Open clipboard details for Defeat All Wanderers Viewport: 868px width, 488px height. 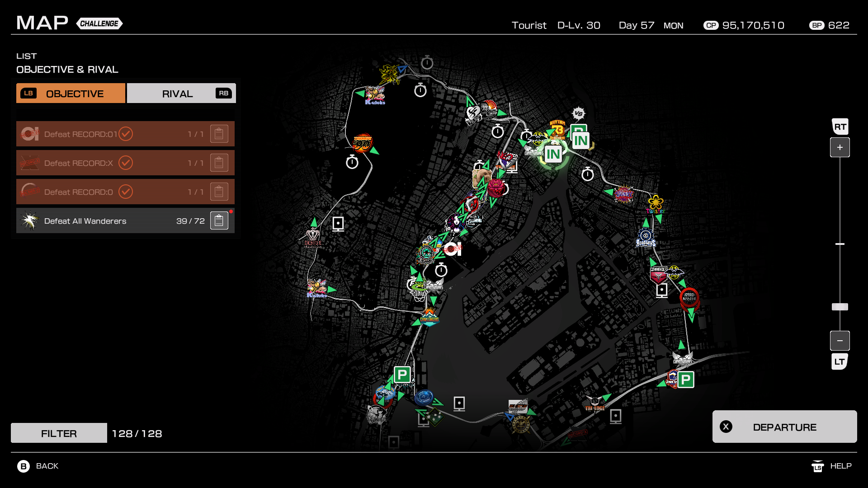[x=219, y=221]
